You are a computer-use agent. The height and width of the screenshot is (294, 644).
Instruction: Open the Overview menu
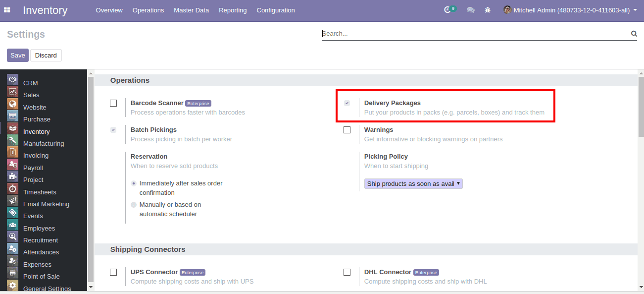[x=109, y=10]
